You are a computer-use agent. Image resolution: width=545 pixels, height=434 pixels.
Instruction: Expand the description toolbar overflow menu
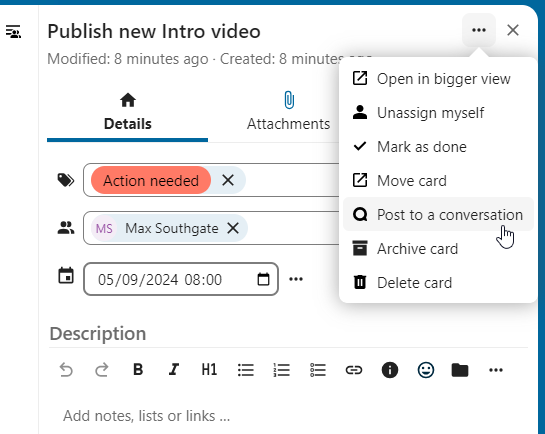click(x=496, y=370)
